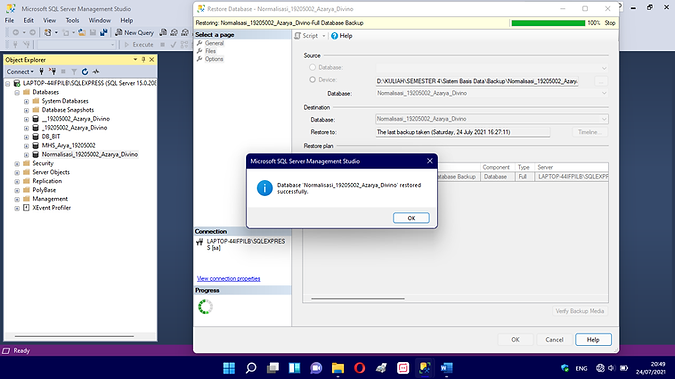Click Object Explorer horizontal scrollbar

(x=74, y=336)
